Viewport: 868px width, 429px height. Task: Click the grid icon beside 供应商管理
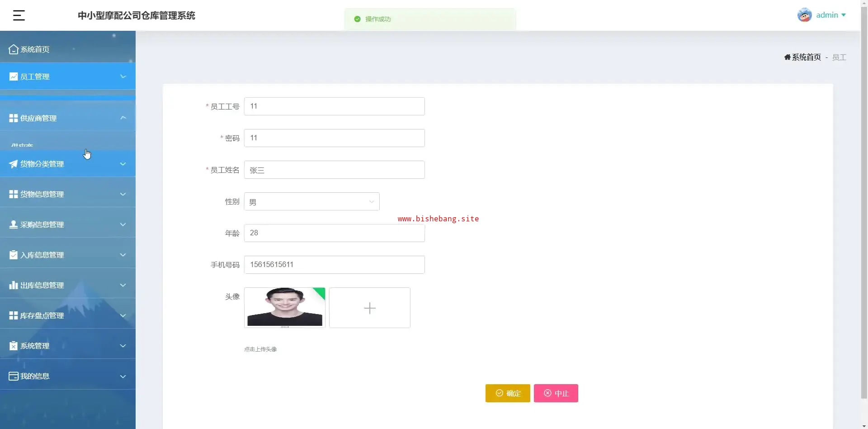pyautogui.click(x=14, y=118)
